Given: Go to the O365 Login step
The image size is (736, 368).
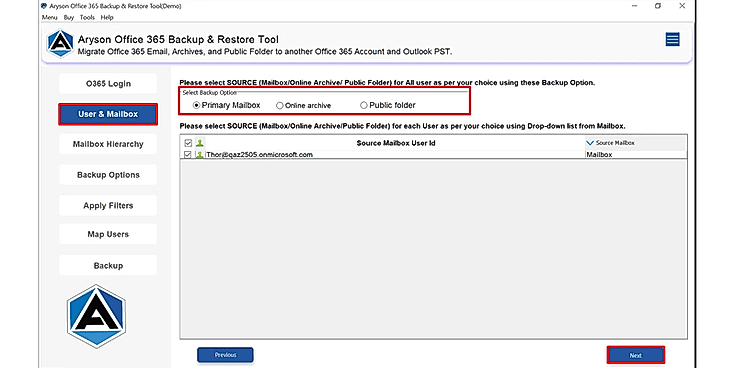Looking at the screenshot, I should 108,84.
